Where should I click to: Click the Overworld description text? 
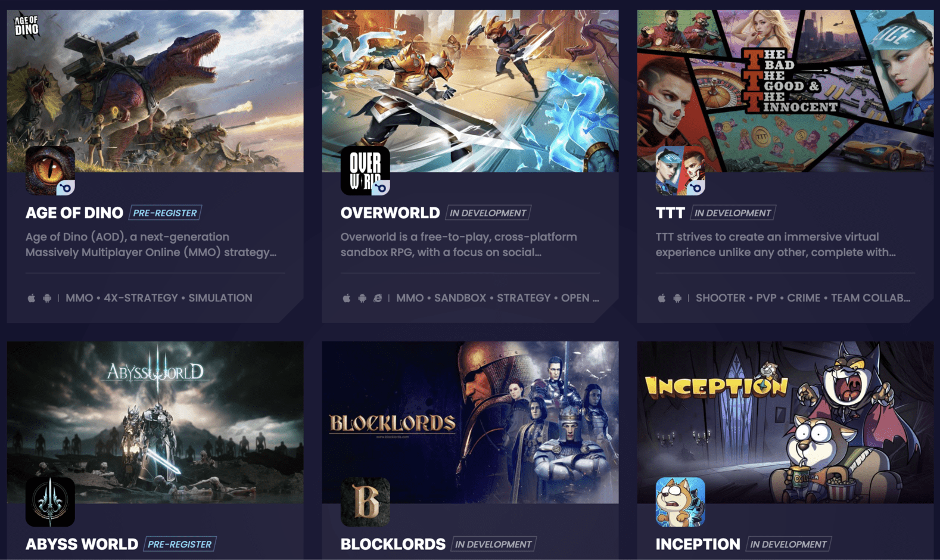tap(459, 244)
